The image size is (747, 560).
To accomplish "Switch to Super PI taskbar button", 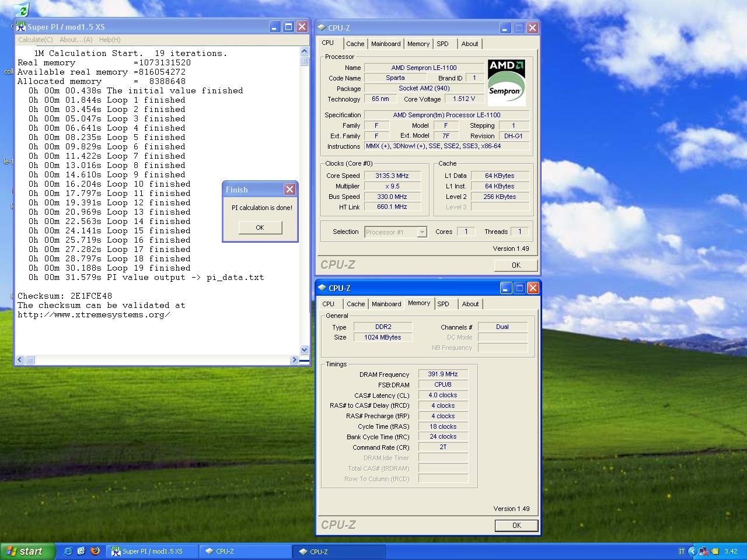I will pos(152,551).
